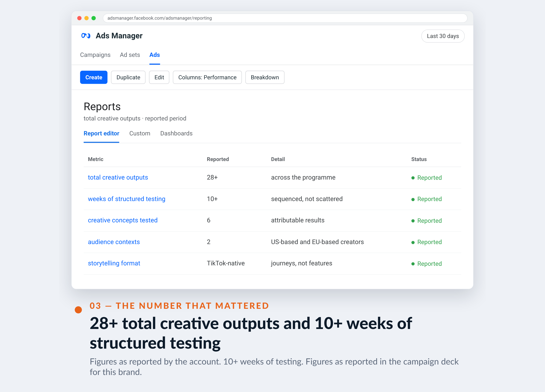Open the creative concepts tested link
The image size is (545, 392).
tap(123, 220)
